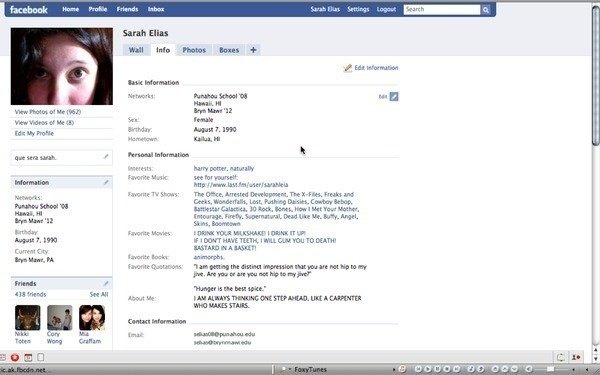
Task: Open the Photos tab
Action: pyautogui.click(x=194, y=50)
